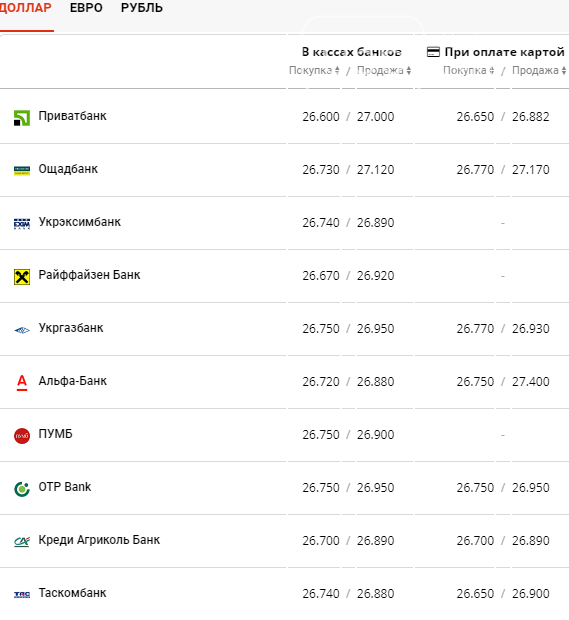Screen dimensions: 569x620
Task: Sort by Покупка under В кассах банков
Action: [x=314, y=70]
